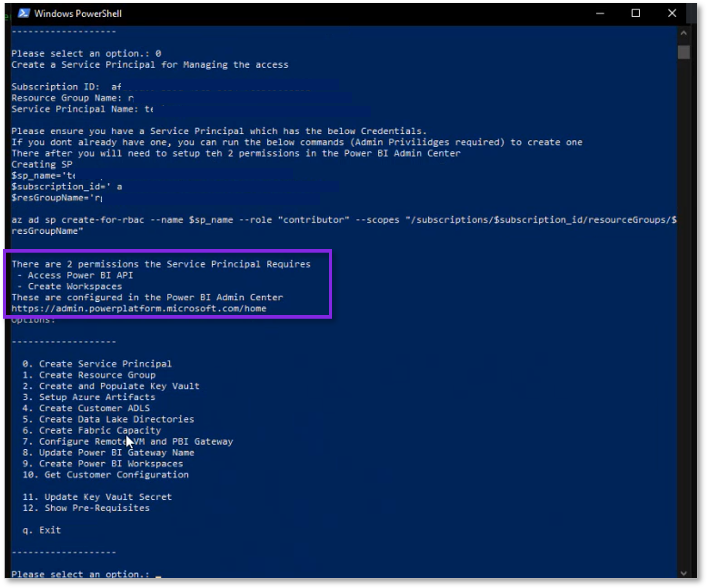Click 'Resource Group Name:' line

[72, 98]
